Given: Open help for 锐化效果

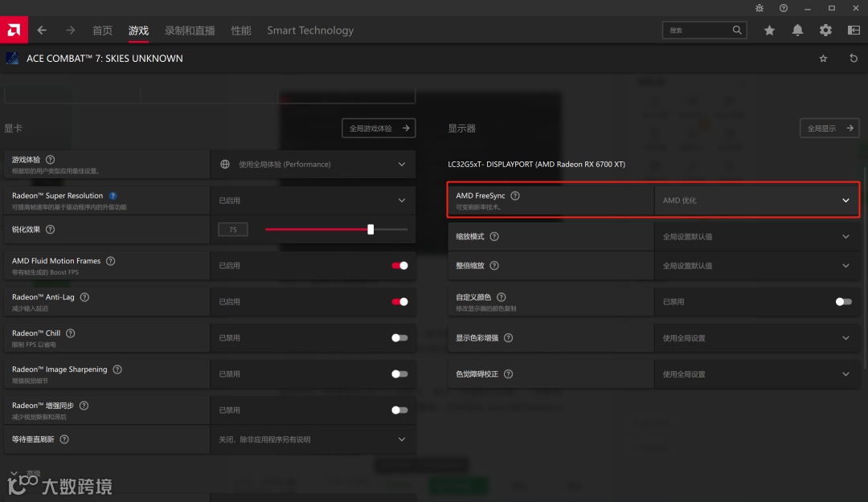Looking at the screenshot, I should click(51, 229).
